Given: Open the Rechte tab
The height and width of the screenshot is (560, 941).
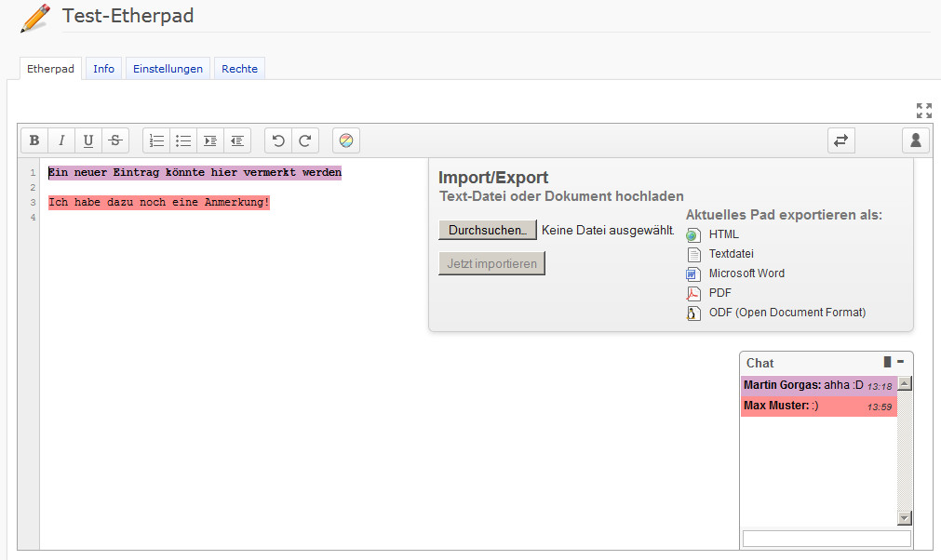Looking at the screenshot, I should [239, 69].
